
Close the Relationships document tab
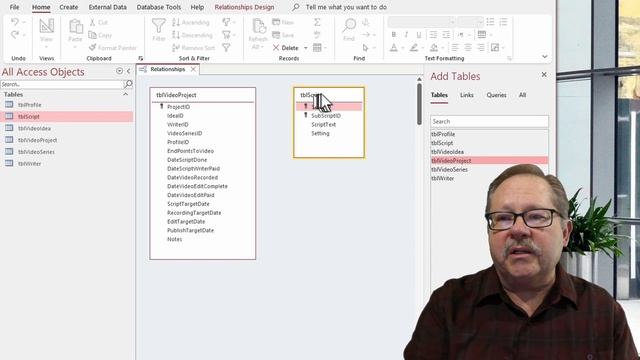point(193,69)
